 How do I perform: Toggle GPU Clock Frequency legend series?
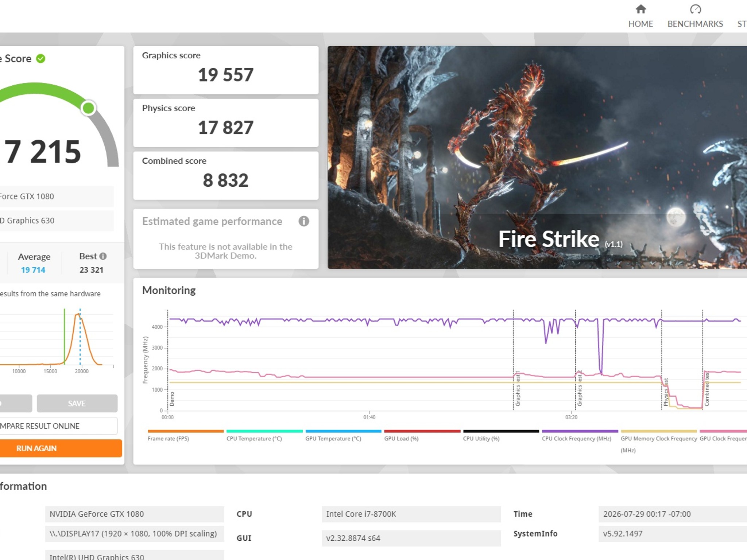click(723, 439)
